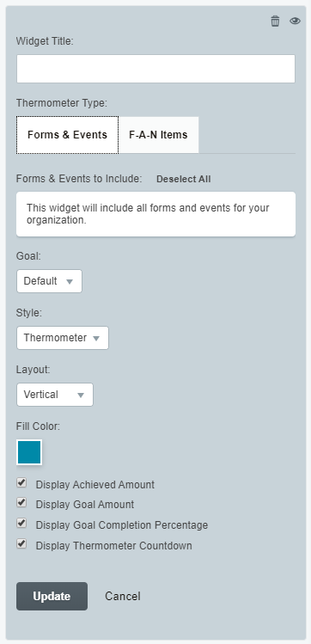Click the forms and events info box

(155, 214)
